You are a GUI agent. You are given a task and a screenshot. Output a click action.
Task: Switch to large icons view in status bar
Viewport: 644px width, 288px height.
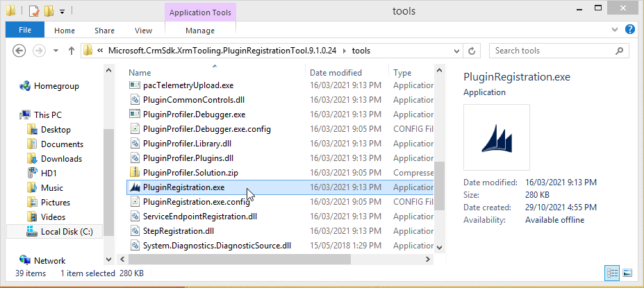pos(627,273)
